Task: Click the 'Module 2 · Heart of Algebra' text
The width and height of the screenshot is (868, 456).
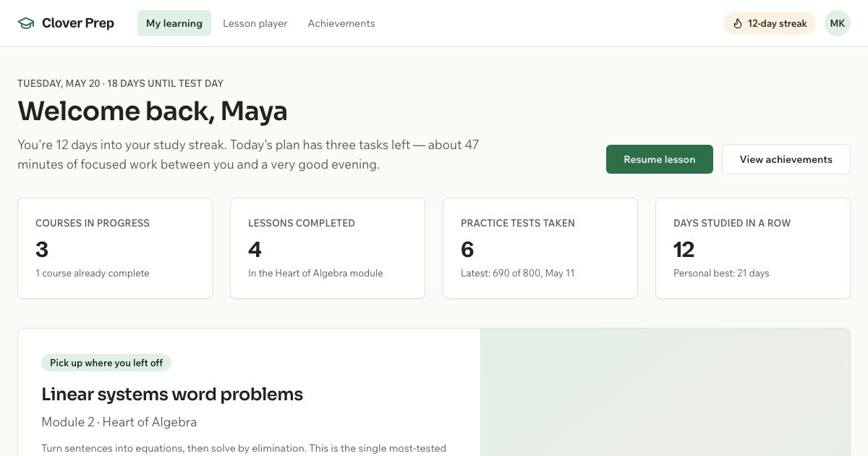Action: 119,422
